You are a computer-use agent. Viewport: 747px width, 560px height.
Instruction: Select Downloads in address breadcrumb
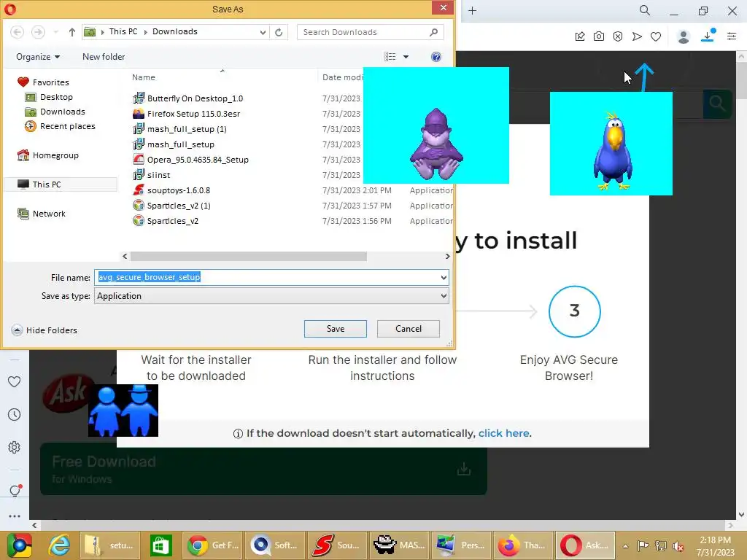pyautogui.click(x=175, y=31)
